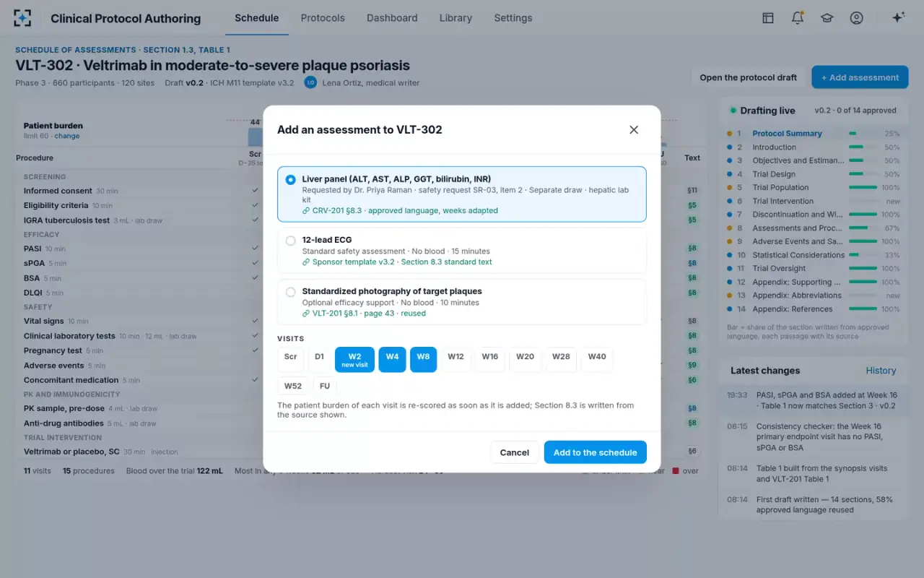
Task: Close the Add an assessment dialog
Action: click(634, 130)
